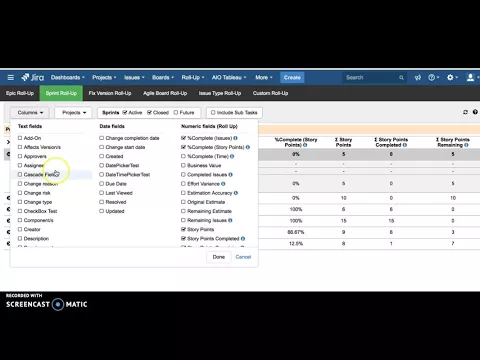Switch to Epic Roll-Up tab
Screen dimensions: 480x360
[x=20, y=93]
